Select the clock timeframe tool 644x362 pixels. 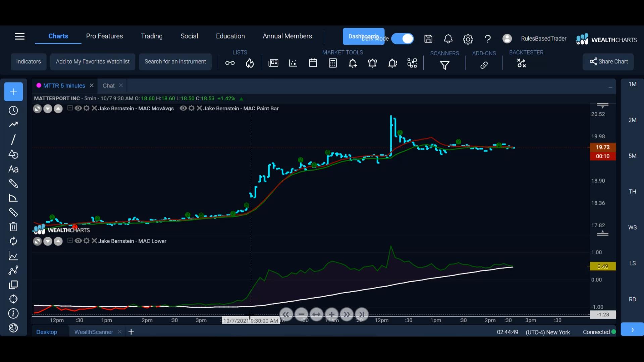[13, 111]
